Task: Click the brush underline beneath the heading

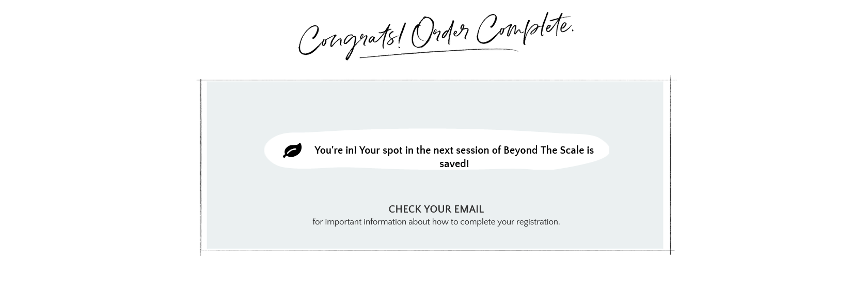Action: [439, 52]
